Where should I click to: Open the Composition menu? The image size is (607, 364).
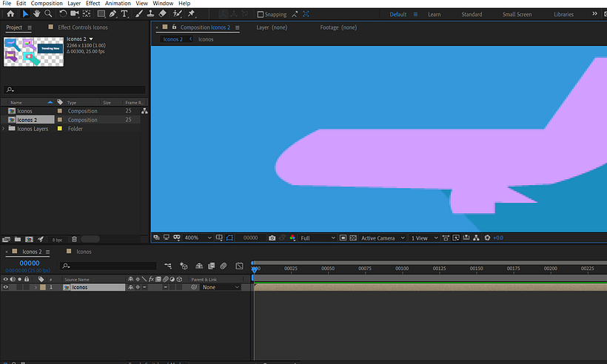(47, 4)
